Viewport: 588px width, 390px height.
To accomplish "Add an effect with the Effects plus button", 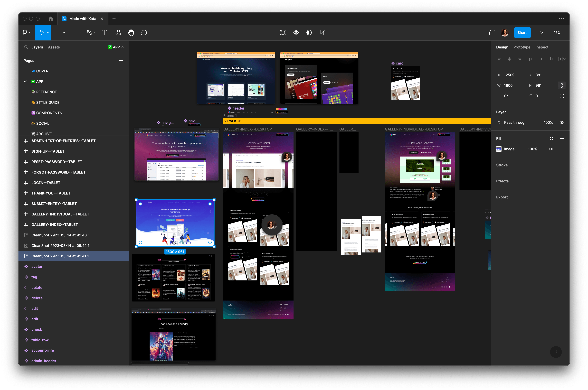I will [562, 181].
